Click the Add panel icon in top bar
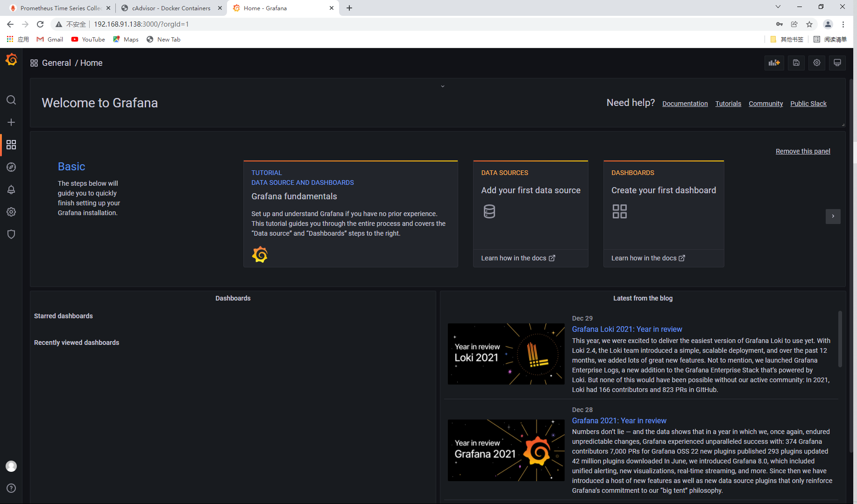This screenshot has width=857, height=504. (774, 63)
